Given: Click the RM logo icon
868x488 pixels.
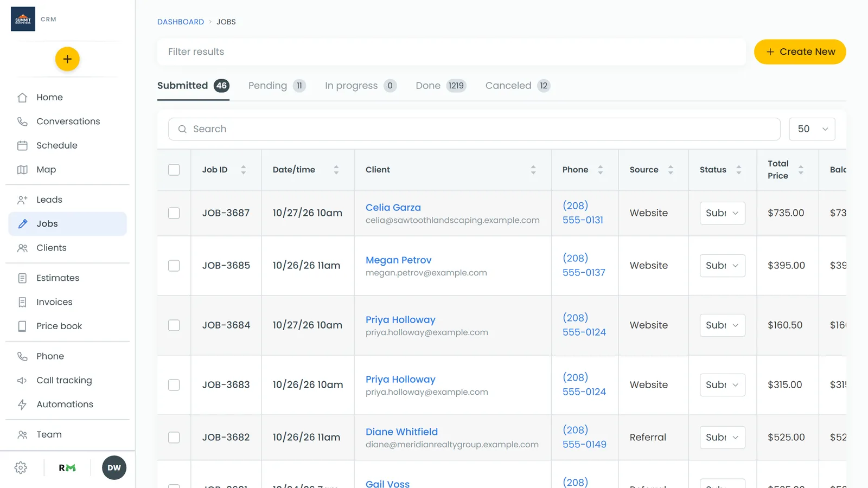Looking at the screenshot, I should point(67,468).
